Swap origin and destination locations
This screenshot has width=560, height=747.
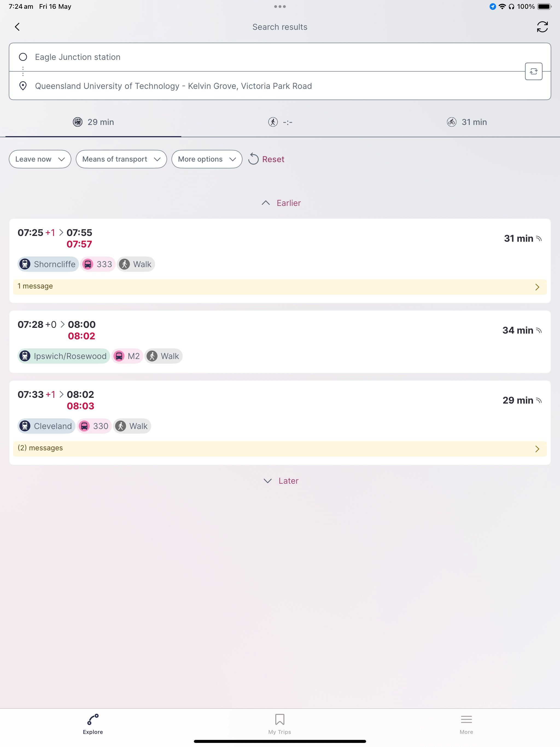tap(534, 71)
